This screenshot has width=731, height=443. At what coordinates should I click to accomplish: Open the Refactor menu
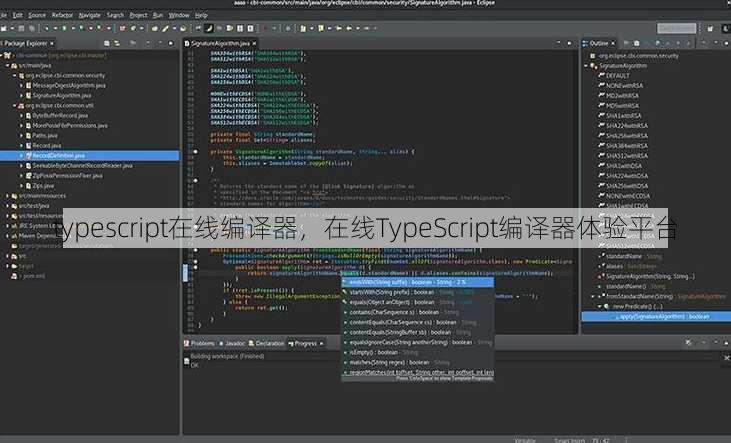click(x=62, y=15)
